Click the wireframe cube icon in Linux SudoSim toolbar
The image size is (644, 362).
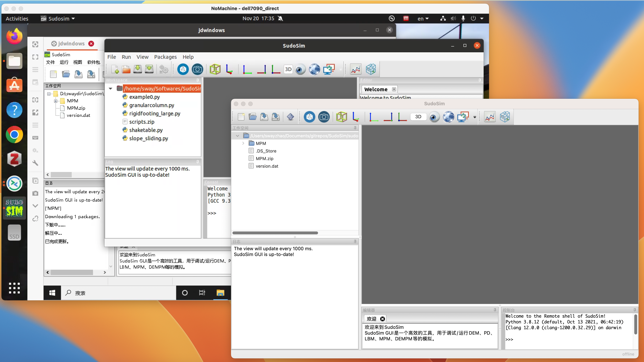(215, 69)
